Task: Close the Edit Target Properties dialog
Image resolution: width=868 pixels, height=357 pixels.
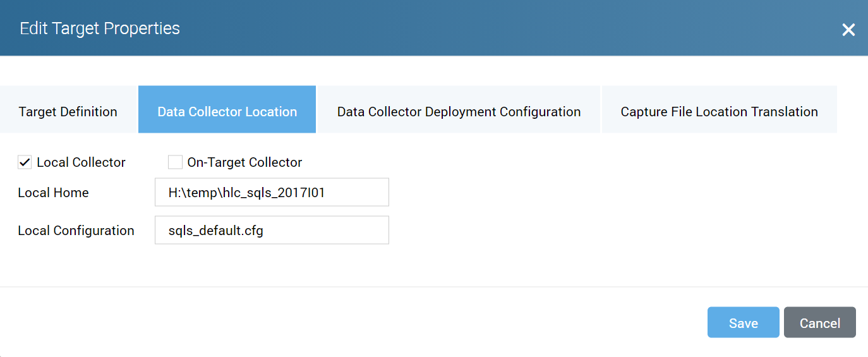Action: click(x=848, y=30)
